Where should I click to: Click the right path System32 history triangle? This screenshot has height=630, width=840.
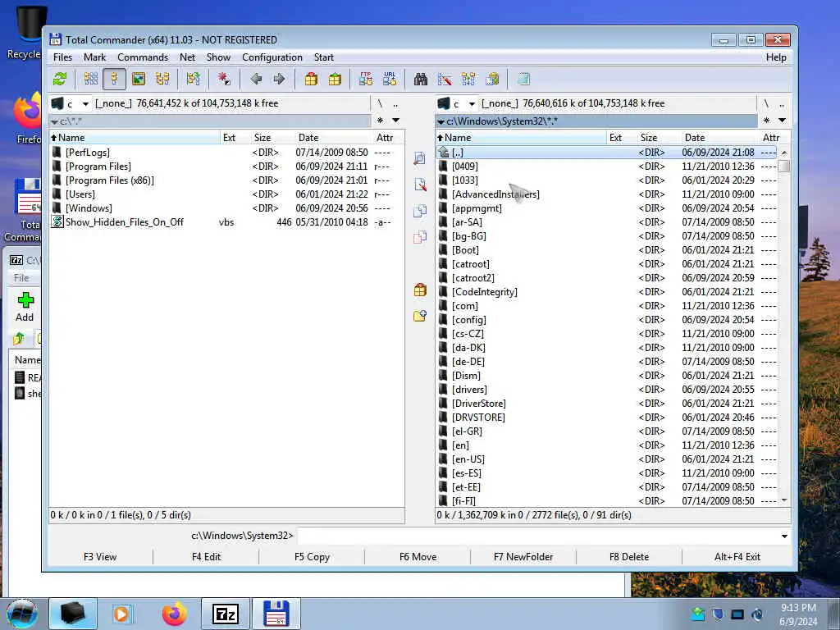point(441,122)
